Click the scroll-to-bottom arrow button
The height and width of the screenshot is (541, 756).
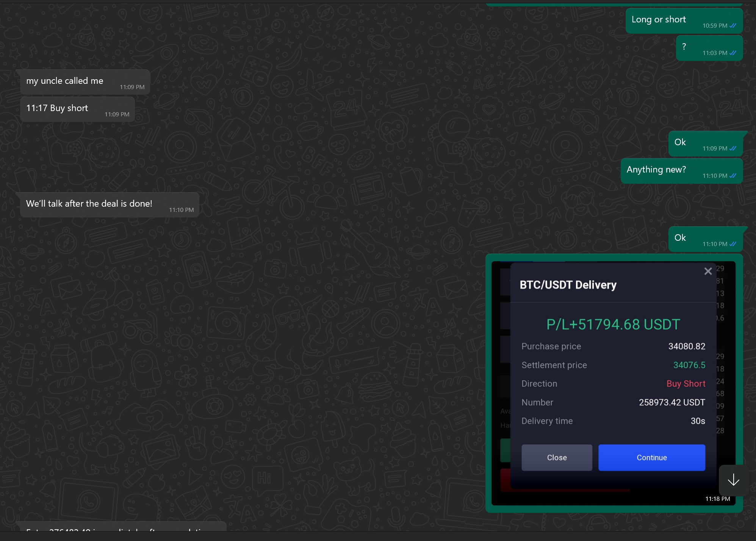[x=733, y=480]
